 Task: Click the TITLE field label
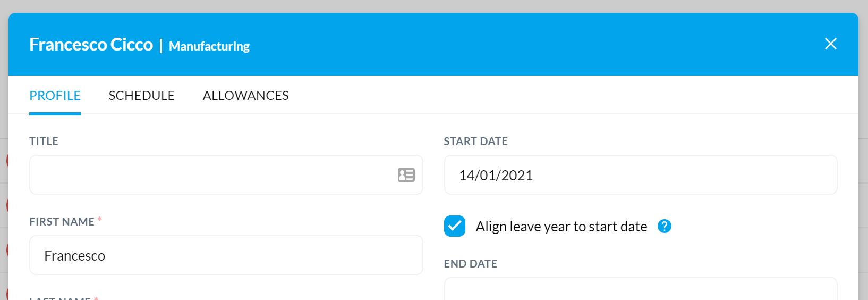click(x=44, y=141)
